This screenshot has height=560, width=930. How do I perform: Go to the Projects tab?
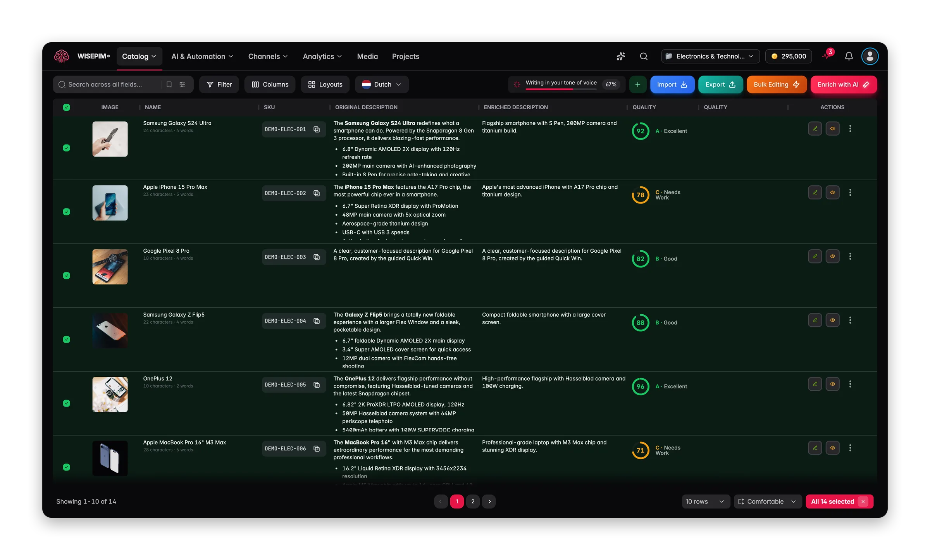(405, 57)
